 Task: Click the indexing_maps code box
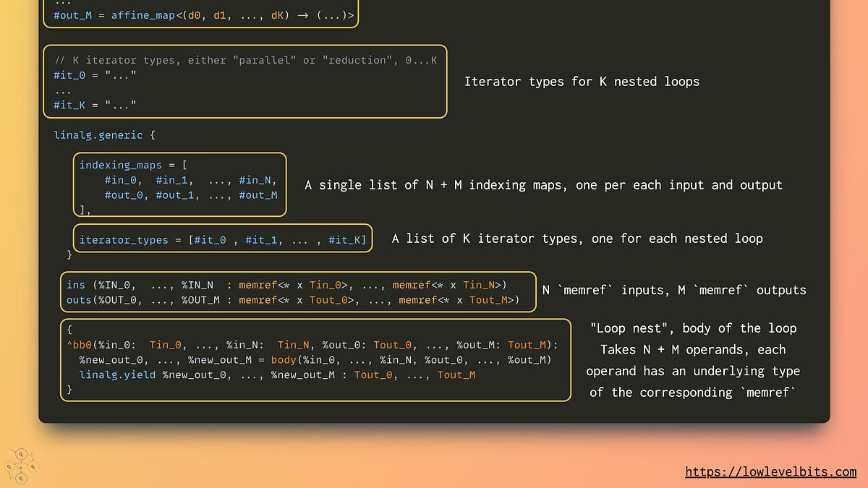pos(179,184)
